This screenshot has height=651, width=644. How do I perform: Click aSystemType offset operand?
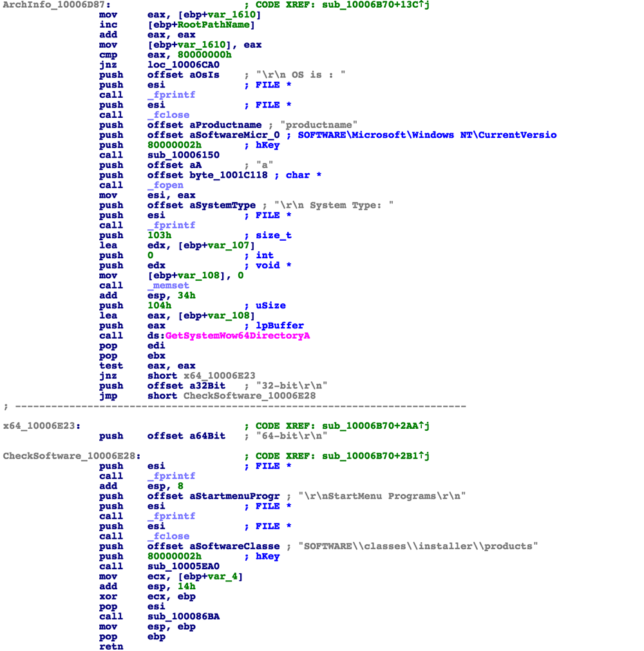[223, 205]
